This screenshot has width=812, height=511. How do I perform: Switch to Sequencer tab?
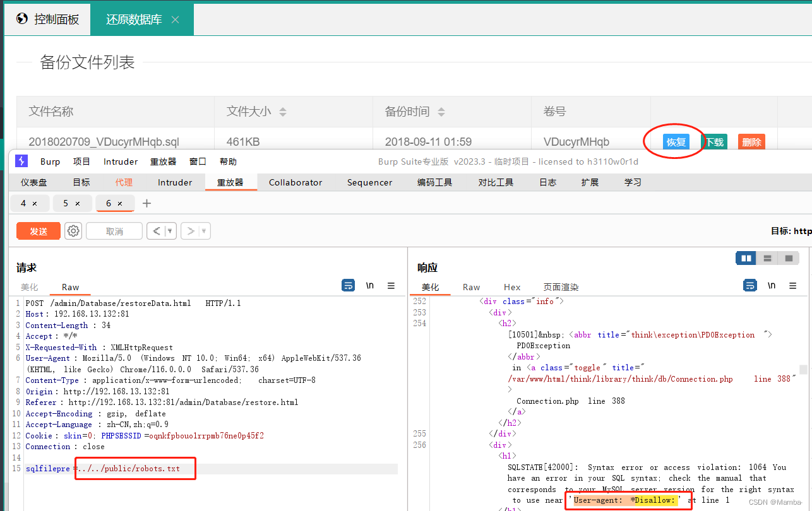(369, 182)
